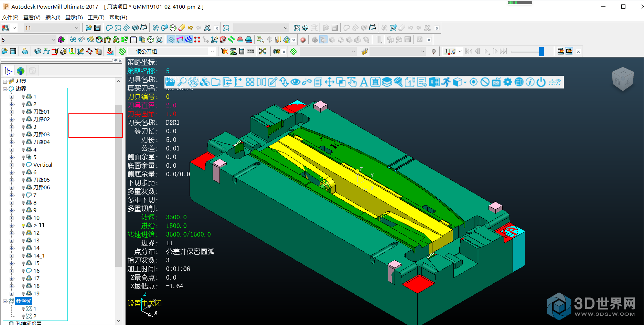Select boundary 16 in tree
644x325 pixels.
point(36,271)
